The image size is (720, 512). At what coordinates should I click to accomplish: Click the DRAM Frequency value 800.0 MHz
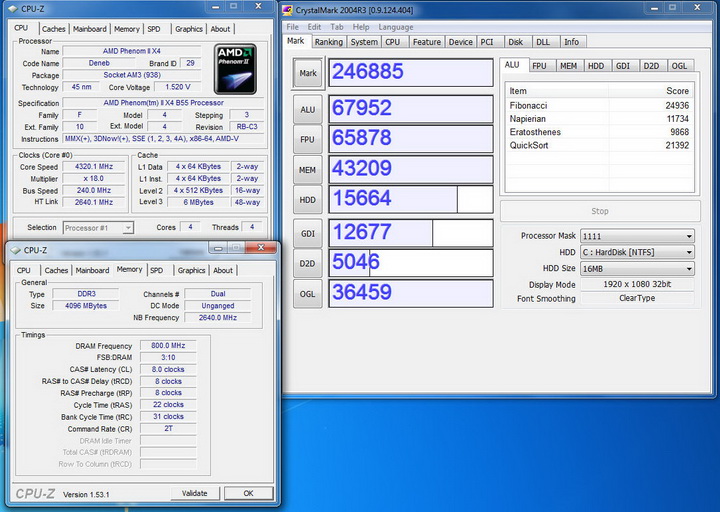click(x=168, y=345)
